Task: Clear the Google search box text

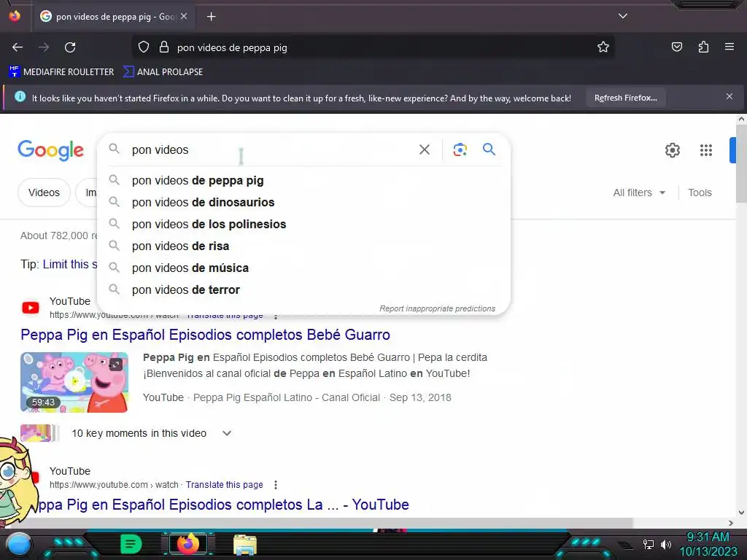Action: pyautogui.click(x=425, y=149)
